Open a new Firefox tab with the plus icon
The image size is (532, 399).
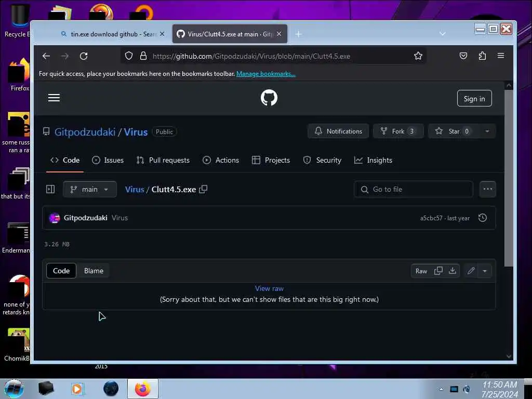(x=298, y=34)
